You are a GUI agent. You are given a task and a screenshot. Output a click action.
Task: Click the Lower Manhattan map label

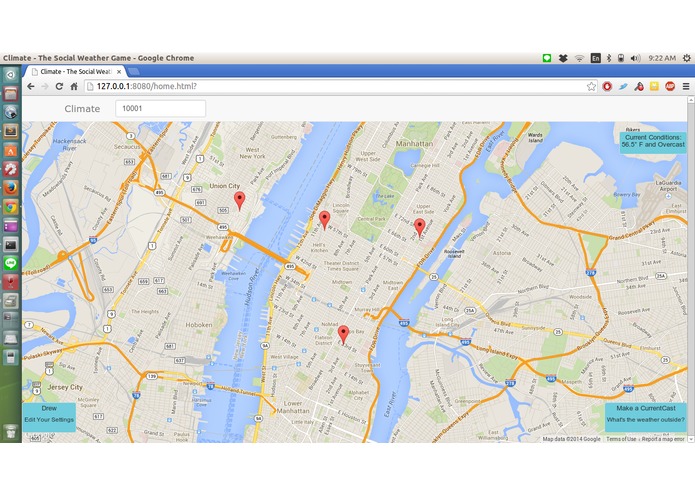[293, 407]
